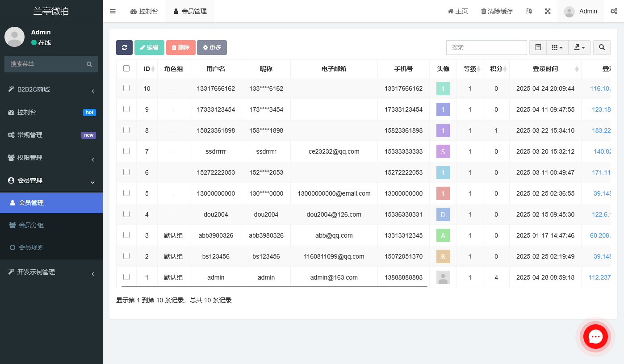Switch to the 控制台 tab
The width and height of the screenshot is (624, 364).
[144, 11]
